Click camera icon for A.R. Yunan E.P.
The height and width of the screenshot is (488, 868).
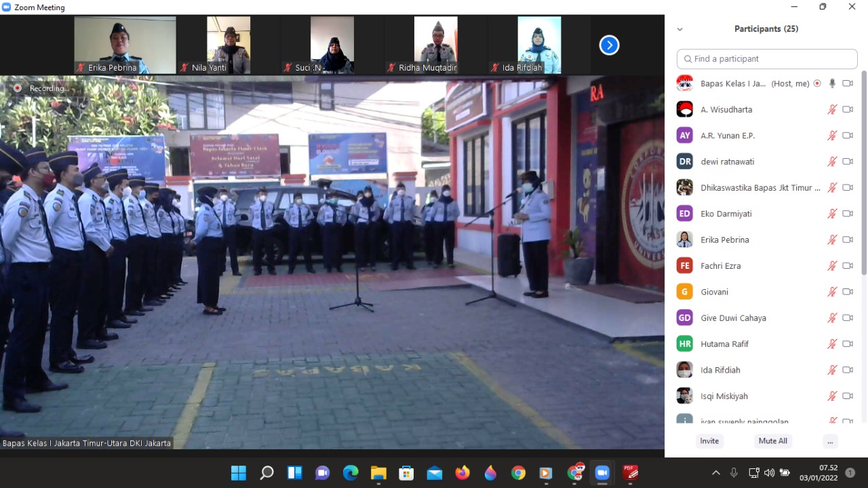(848, 136)
